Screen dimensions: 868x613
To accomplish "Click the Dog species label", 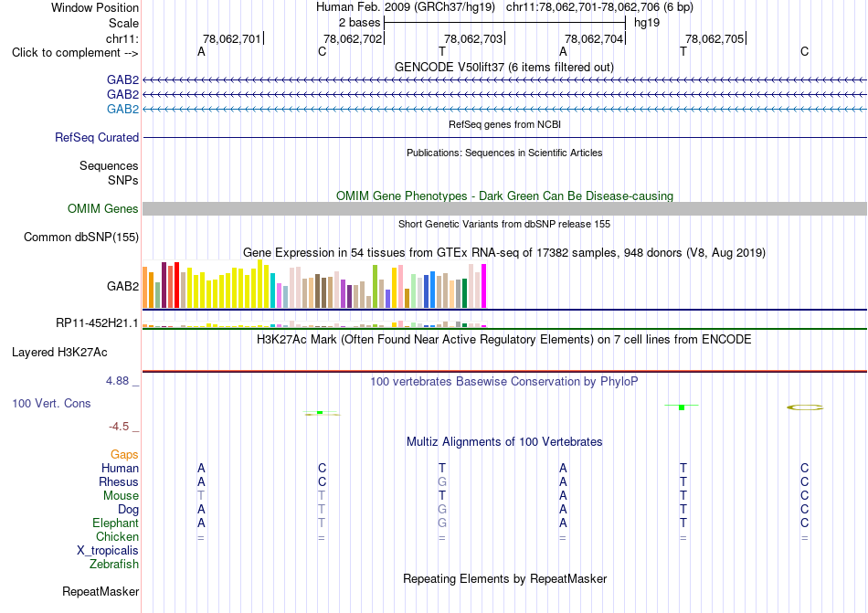I will click(x=128, y=510).
